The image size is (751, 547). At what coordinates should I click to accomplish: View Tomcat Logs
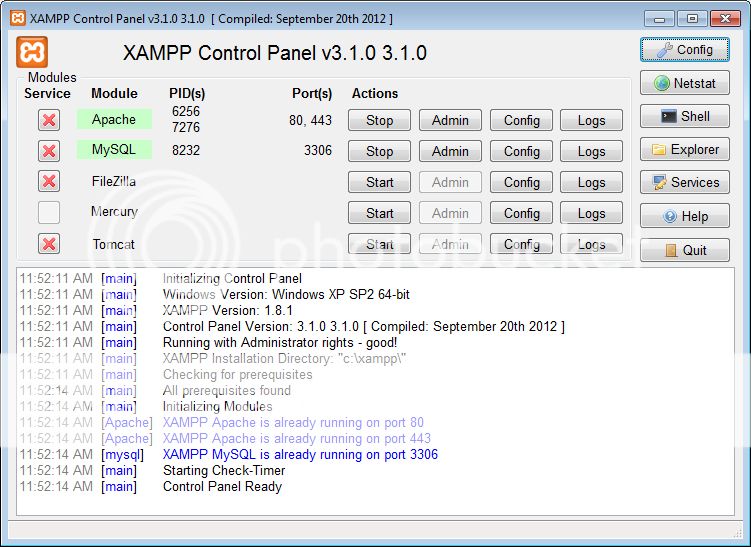pos(592,244)
